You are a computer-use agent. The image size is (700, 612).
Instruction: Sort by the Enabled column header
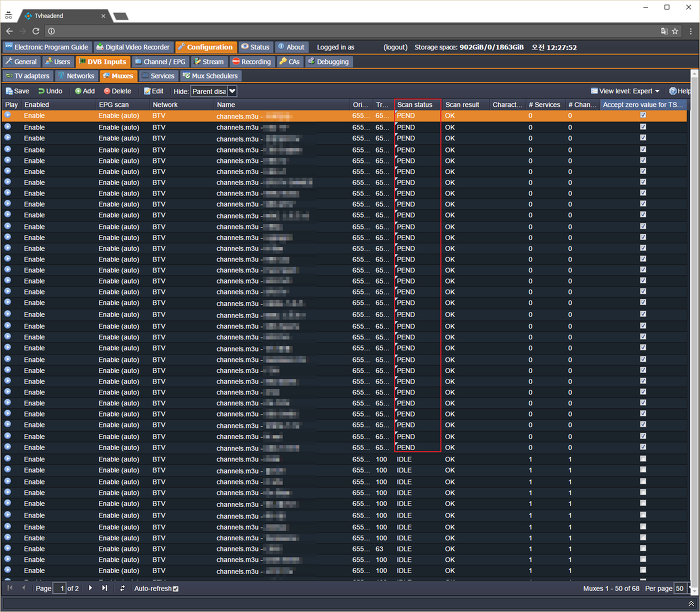(x=58, y=104)
